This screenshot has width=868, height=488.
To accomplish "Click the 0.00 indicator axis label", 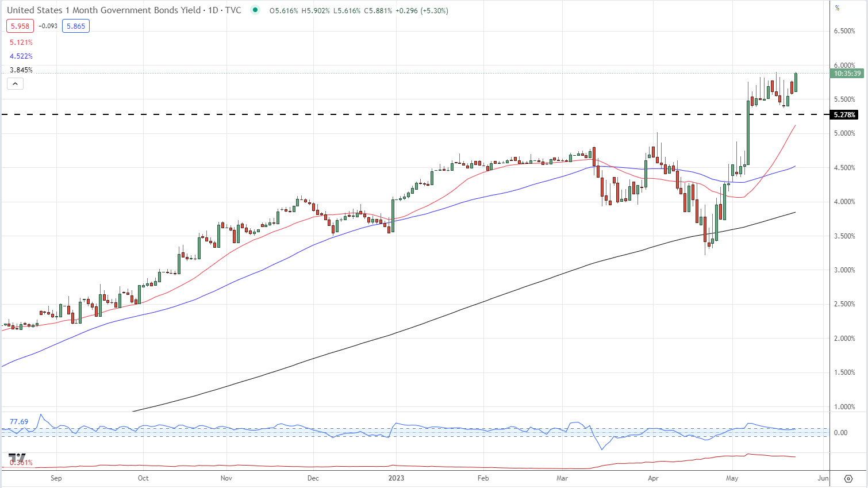I will point(840,433).
